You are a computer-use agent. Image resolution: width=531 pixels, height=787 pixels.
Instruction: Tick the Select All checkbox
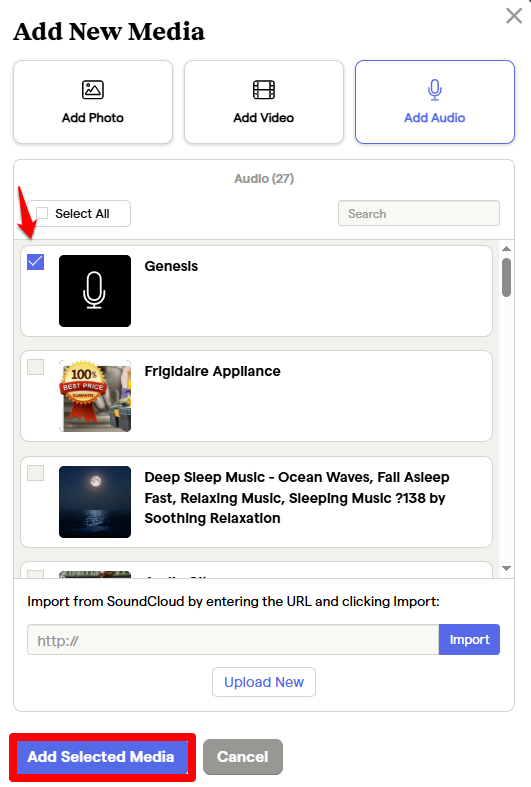pyautogui.click(x=42, y=213)
